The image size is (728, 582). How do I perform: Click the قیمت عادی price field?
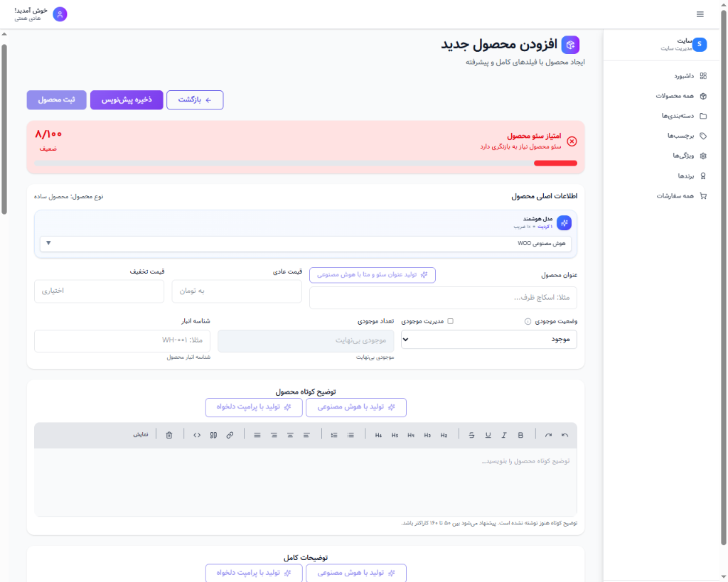point(237,291)
